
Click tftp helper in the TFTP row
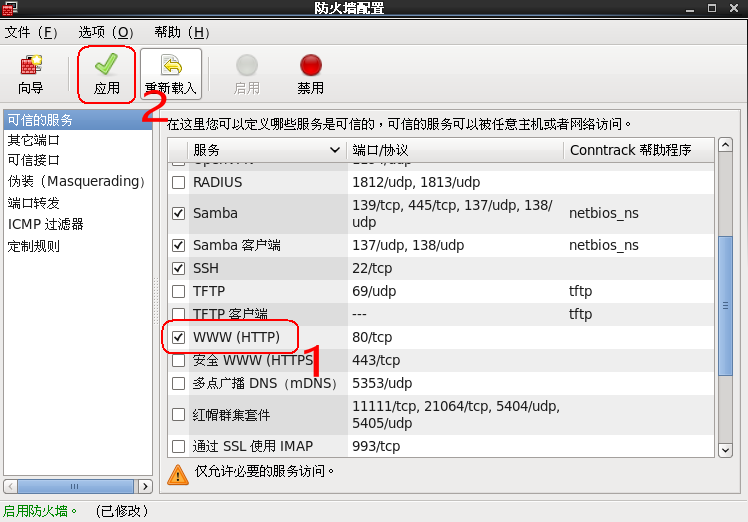click(580, 291)
